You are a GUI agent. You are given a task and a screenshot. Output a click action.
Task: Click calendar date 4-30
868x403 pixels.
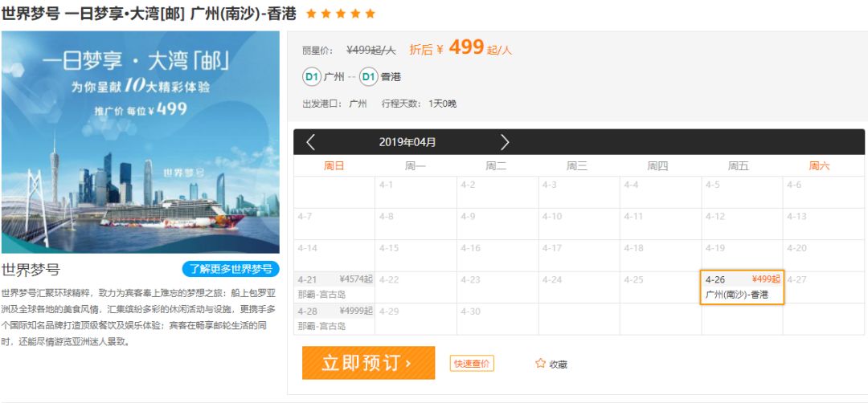[497, 319]
